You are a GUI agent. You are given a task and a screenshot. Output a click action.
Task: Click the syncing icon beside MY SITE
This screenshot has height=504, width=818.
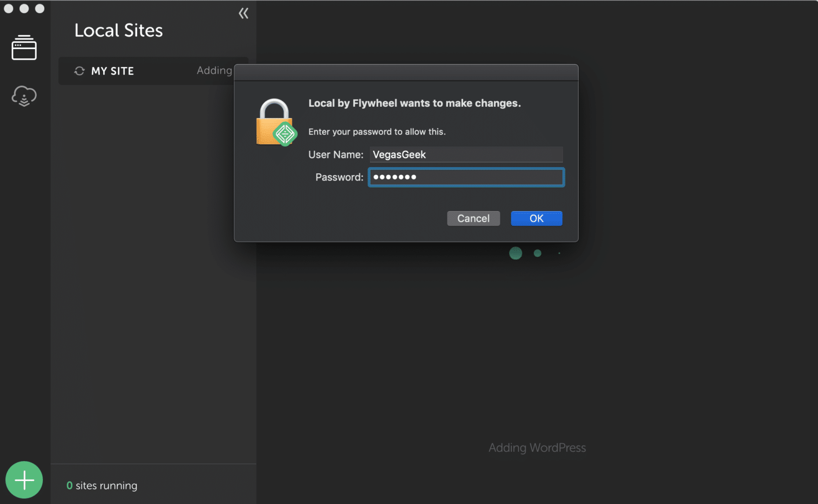[79, 71]
